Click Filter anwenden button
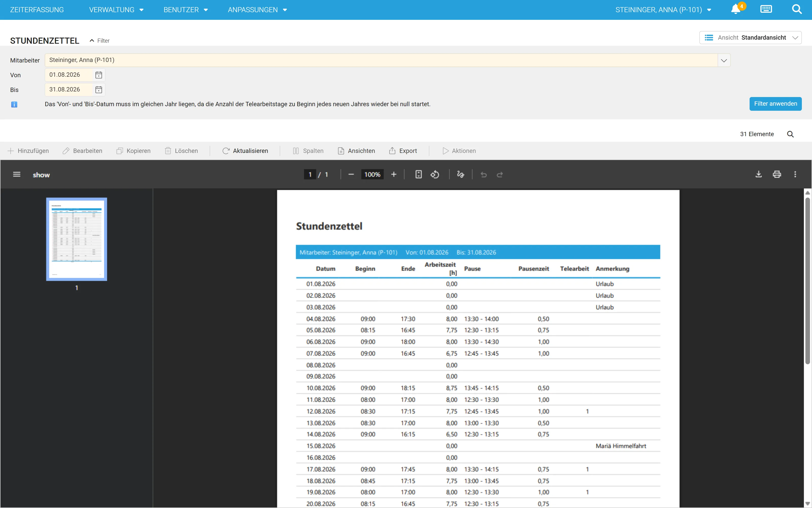 (775, 104)
